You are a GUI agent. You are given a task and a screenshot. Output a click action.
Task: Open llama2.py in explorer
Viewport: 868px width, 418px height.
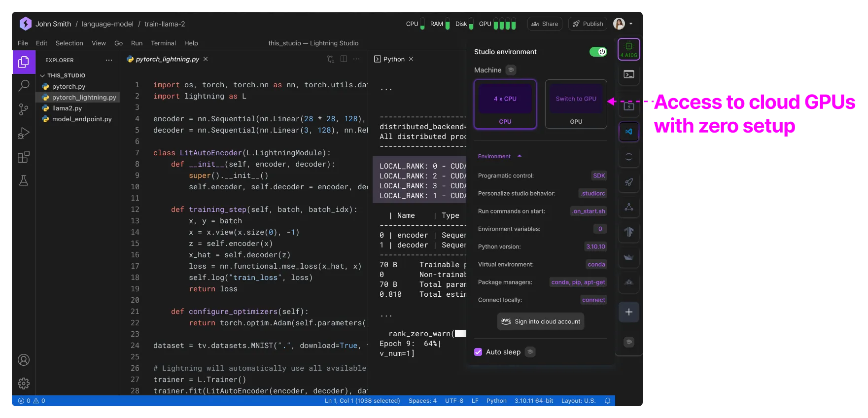(x=67, y=108)
